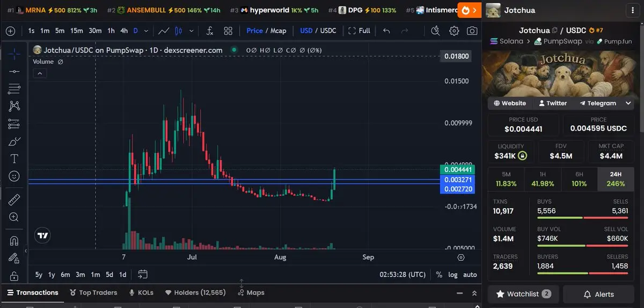Screen dimensions: 644x308
Task: Switch to Full screen chart mode
Action: (359, 31)
